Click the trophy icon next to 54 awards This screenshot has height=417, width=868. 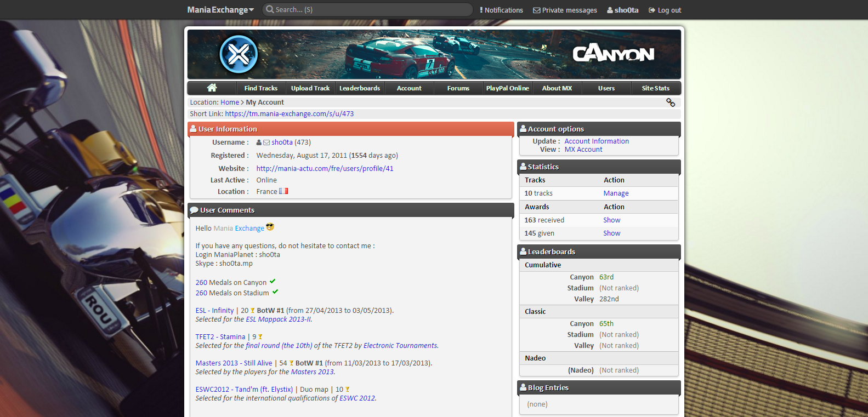click(292, 363)
